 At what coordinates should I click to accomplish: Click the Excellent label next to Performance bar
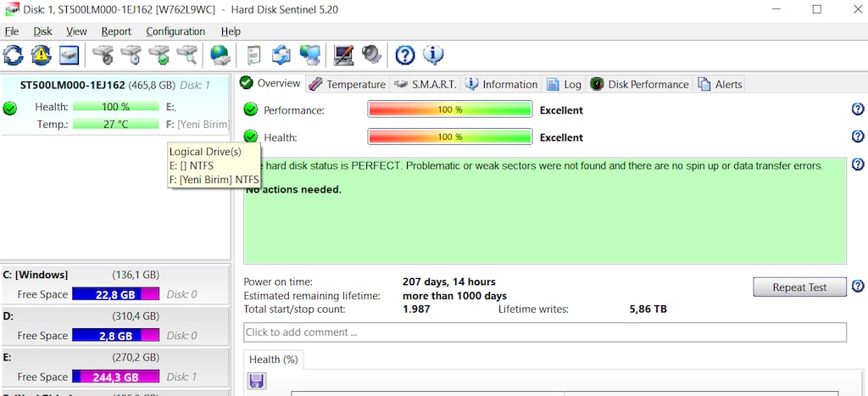[561, 110]
